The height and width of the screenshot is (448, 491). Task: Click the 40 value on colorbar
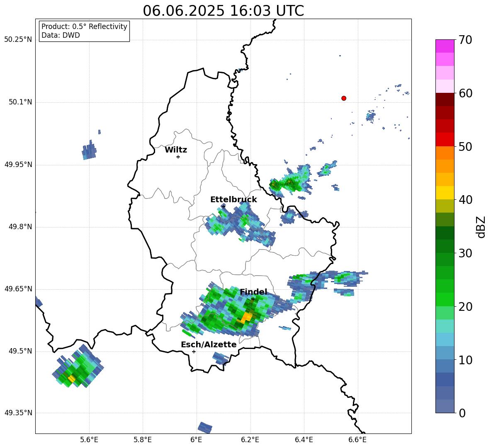(x=465, y=200)
